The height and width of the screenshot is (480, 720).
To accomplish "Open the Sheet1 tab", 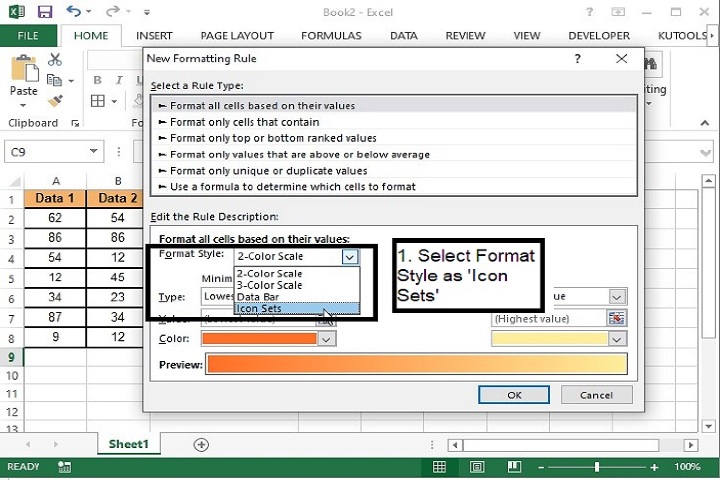I will pyautogui.click(x=129, y=444).
